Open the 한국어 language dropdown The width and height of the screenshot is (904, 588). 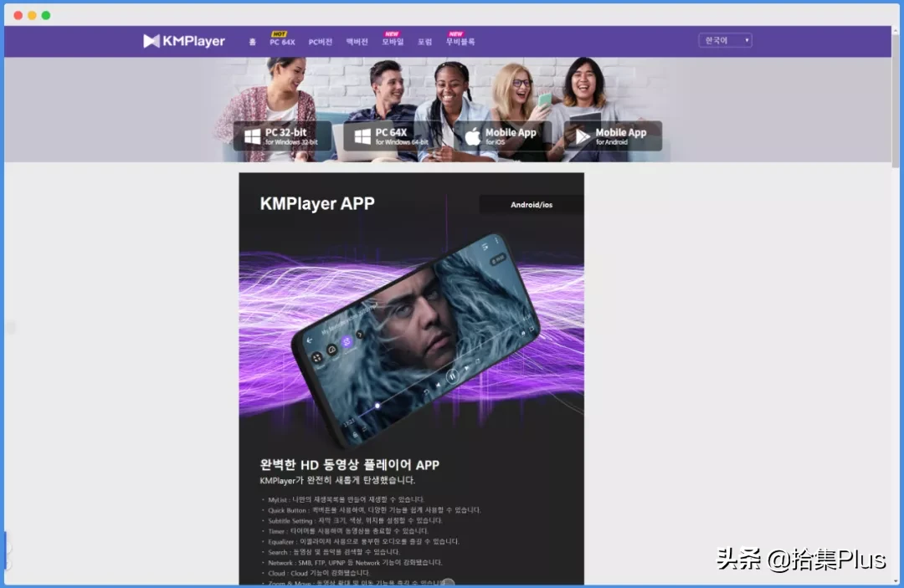click(x=724, y=39)
